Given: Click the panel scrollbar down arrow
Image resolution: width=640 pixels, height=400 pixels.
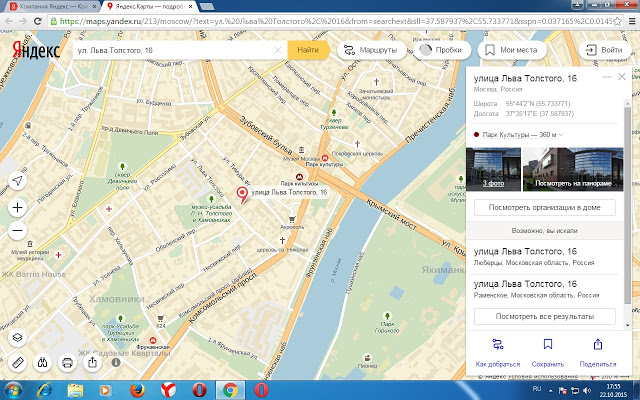Looking at the screenshot, I should point(628,325).
